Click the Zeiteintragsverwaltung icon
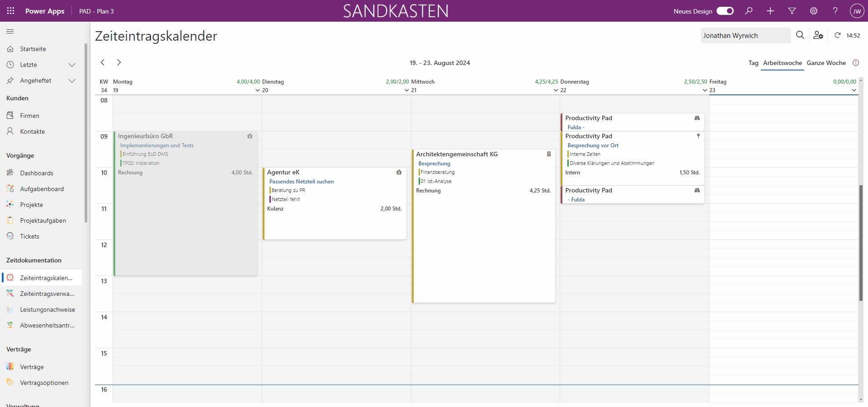Viewport: 868px width, 407px height. [x=10, y=294]
